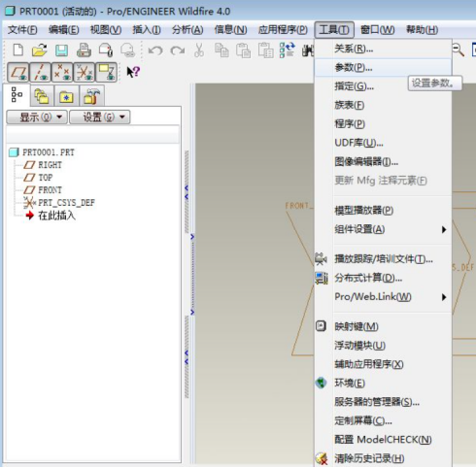Open the 视图(V) menu
This screenshot has width=476, height=468.
point(106,30)
